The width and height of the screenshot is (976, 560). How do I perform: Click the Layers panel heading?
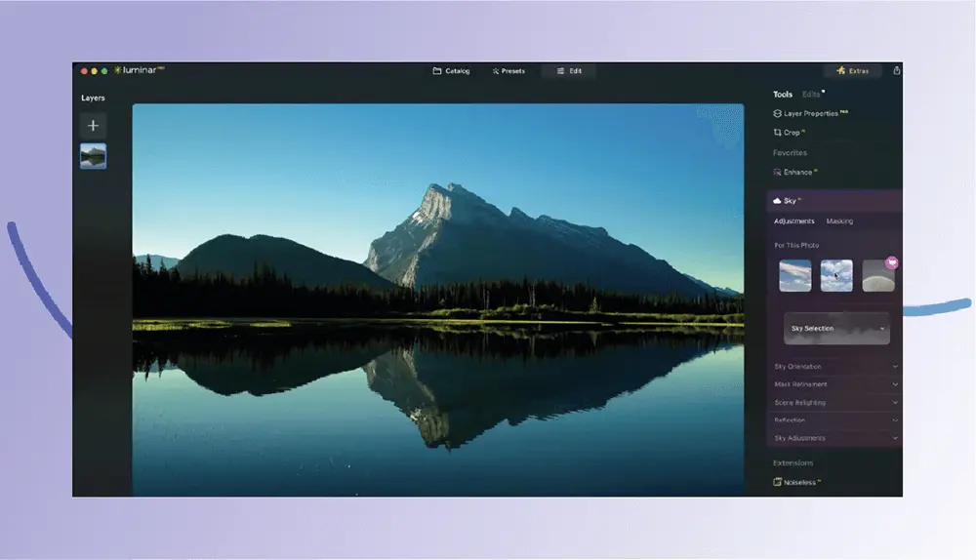coord(93,99)
